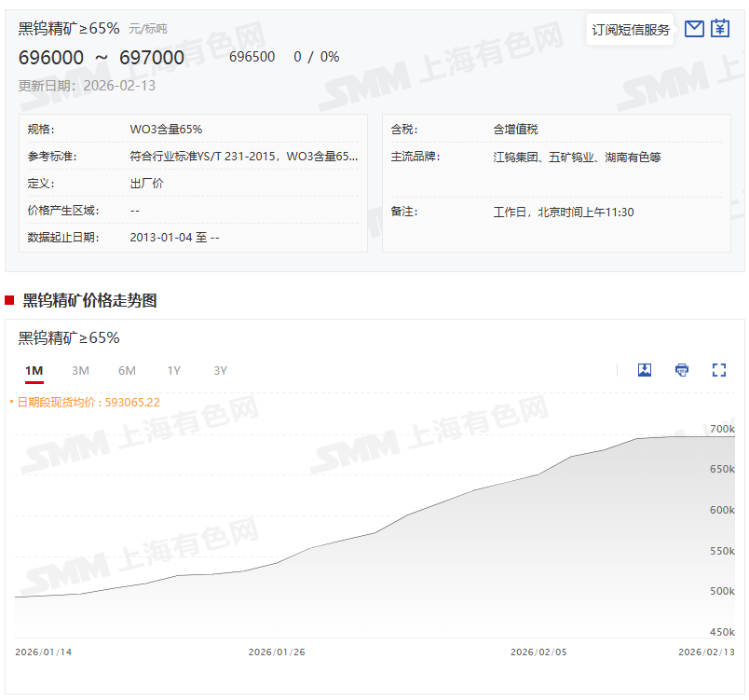
Task: Click the 2026/01/26 date on the x-axis
Action: 277,652
